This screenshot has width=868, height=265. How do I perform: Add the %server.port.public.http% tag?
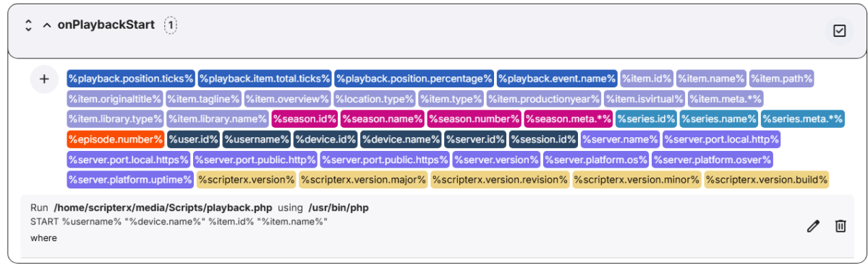pyautogui.click(x=255, y=159)
